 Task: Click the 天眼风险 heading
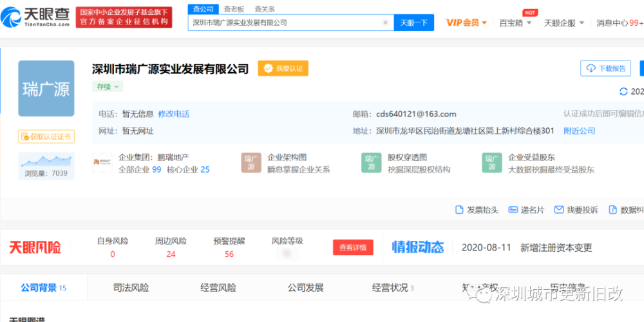click(35, 247)
